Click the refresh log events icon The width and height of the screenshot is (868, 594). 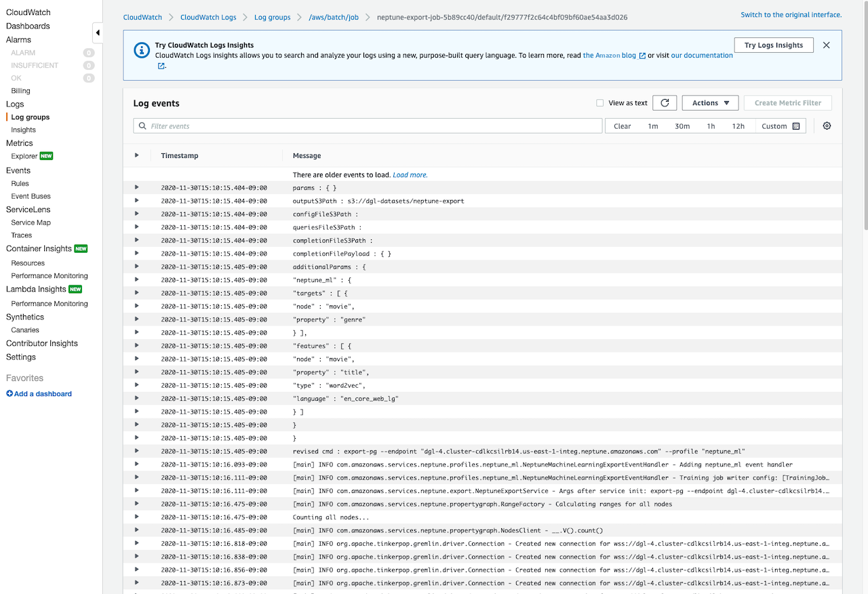pyautogui.click(x=665, y=103)
